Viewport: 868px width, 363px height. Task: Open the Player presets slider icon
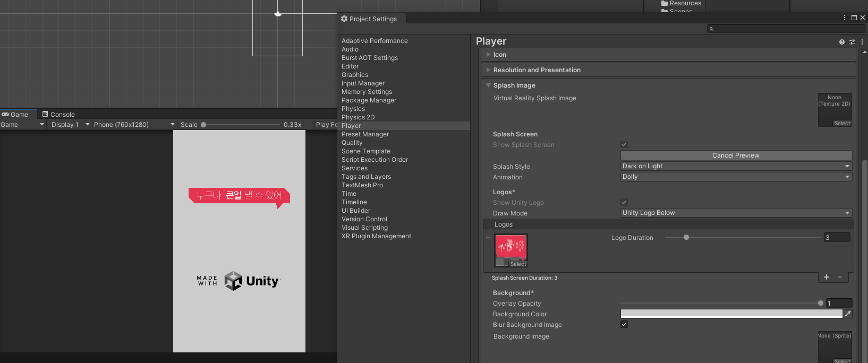pos(852,42)
